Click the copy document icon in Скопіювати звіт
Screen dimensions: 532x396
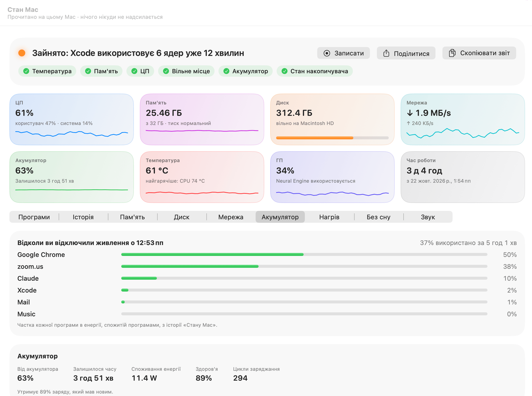[x=452, y=53]
